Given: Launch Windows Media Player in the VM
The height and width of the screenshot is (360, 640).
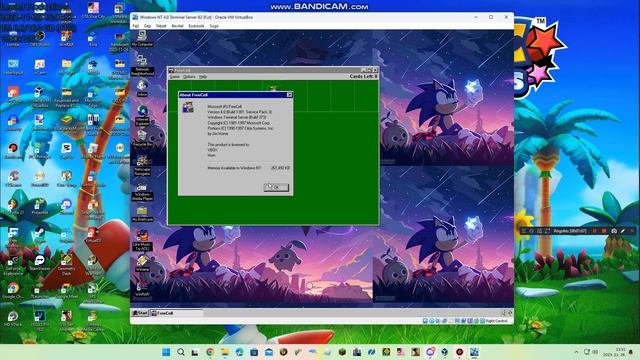Looking at the screenshot, I should 142,192.
